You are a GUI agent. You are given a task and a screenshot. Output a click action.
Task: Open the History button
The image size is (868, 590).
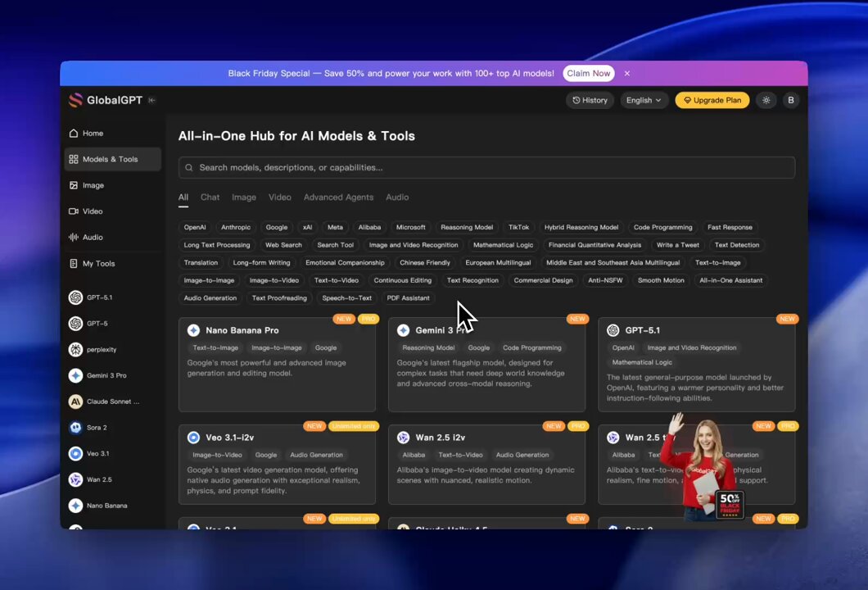(x=590, y=100)
